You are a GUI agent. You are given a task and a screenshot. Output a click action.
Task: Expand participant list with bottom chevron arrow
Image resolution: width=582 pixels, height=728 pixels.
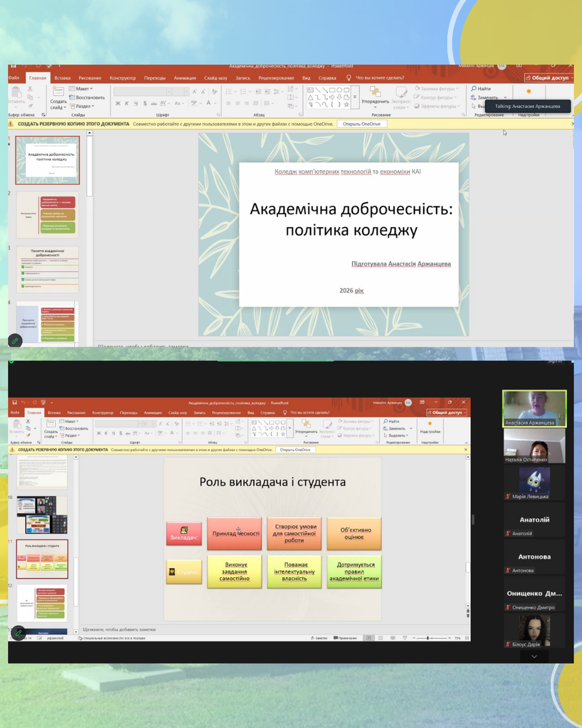point(534,656)
